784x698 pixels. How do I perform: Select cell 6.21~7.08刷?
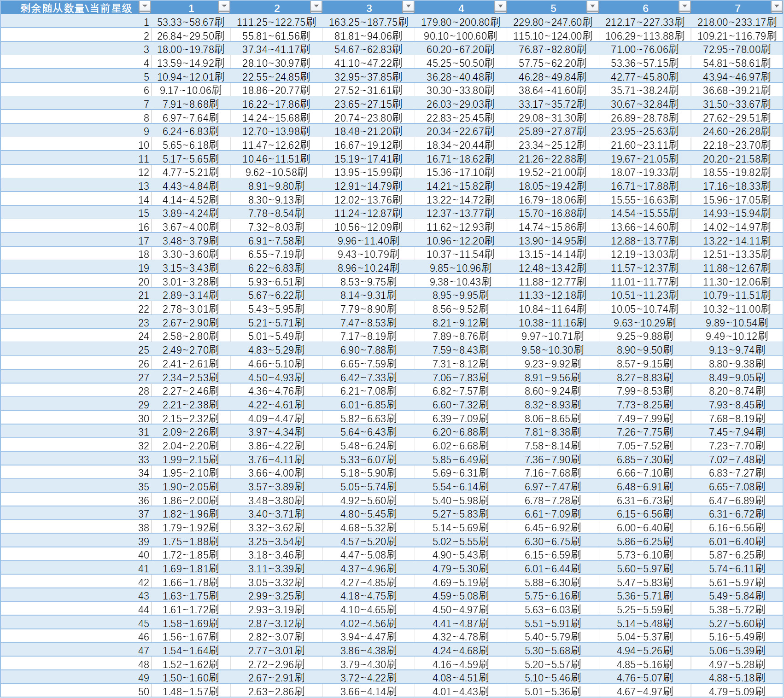coord(369,391)
